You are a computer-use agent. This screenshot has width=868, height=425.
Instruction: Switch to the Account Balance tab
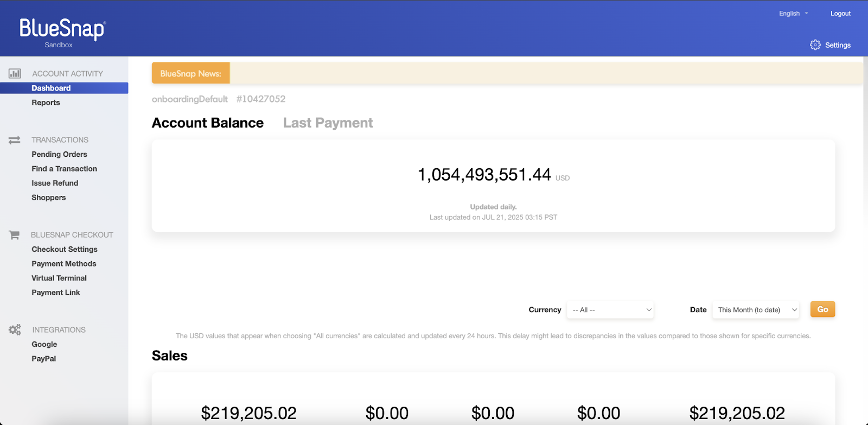(x=208, y=123)
